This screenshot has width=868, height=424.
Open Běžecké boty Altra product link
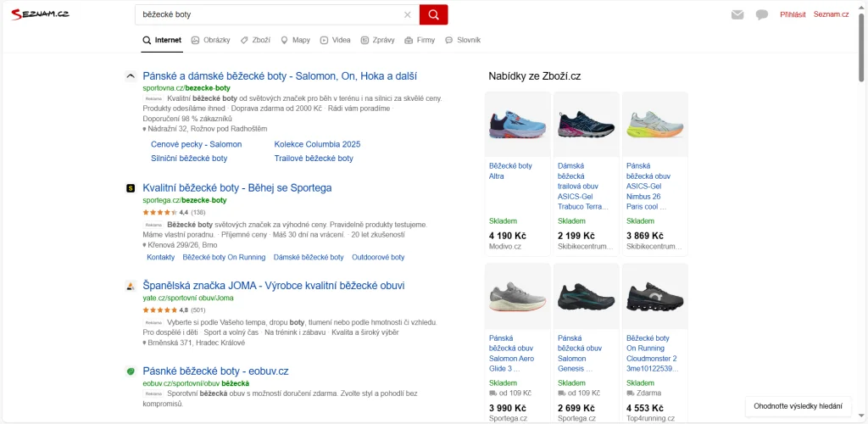click(510, 171)
